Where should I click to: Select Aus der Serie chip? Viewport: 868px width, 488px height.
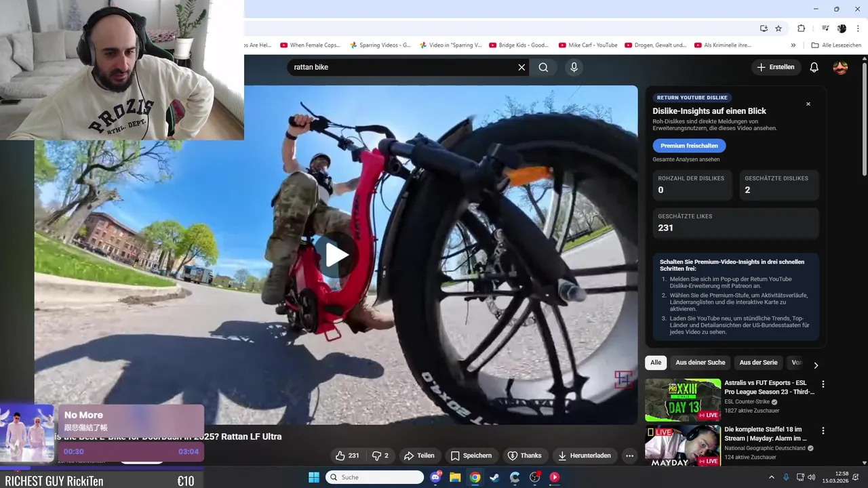click(x=758, y=363)
